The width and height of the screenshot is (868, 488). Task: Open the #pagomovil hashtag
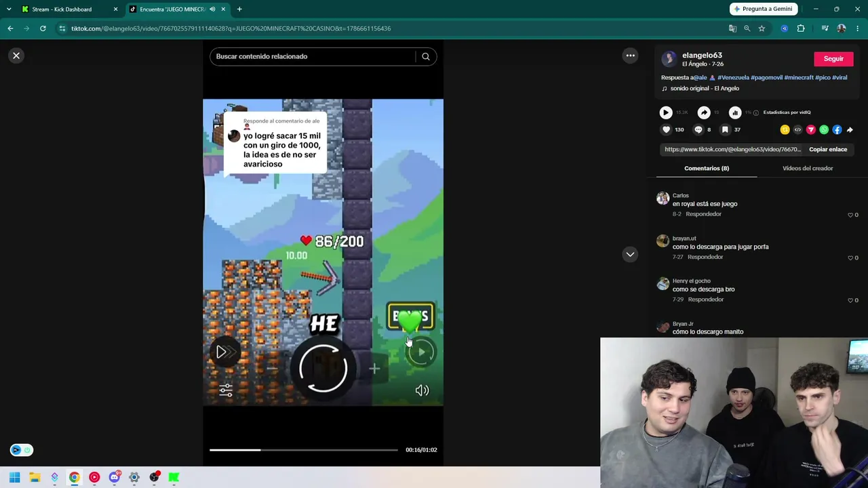(766, 78)
